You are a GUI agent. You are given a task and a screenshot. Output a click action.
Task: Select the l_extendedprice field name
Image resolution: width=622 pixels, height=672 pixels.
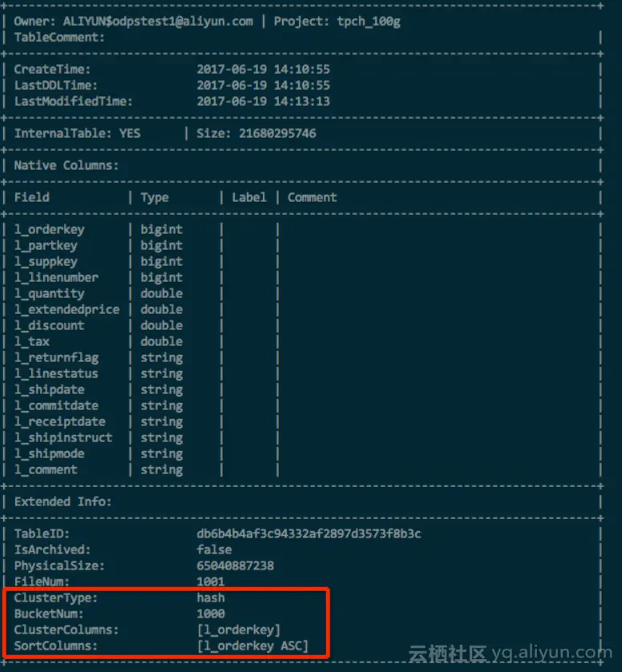67,309
